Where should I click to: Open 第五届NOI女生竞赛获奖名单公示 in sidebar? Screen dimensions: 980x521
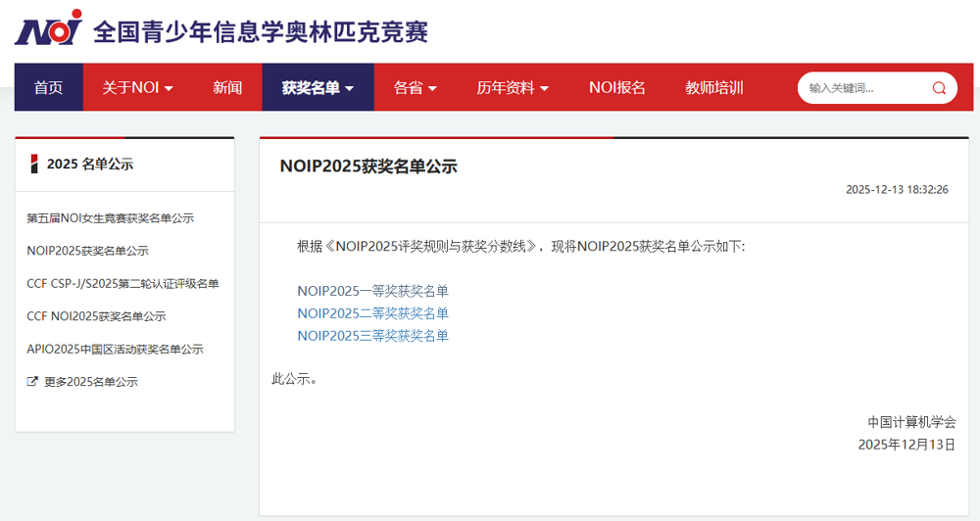pyautogui.click(x=110, y=218)
